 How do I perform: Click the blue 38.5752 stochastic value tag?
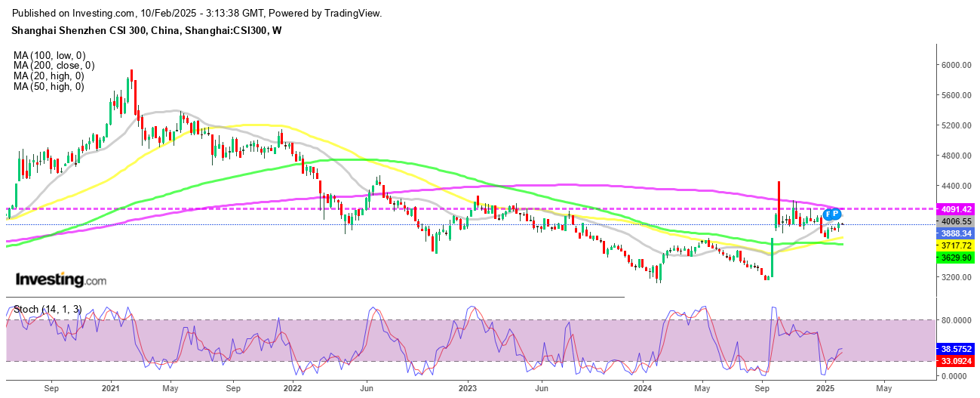[x=956, y=350]
